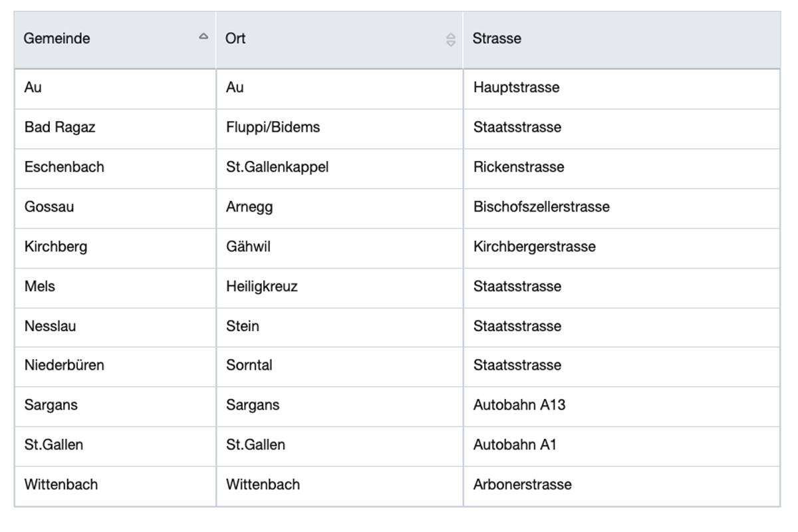
Task: Select the Bad Ragaz Gemeinde cell
Action: (x=60, y=127)
